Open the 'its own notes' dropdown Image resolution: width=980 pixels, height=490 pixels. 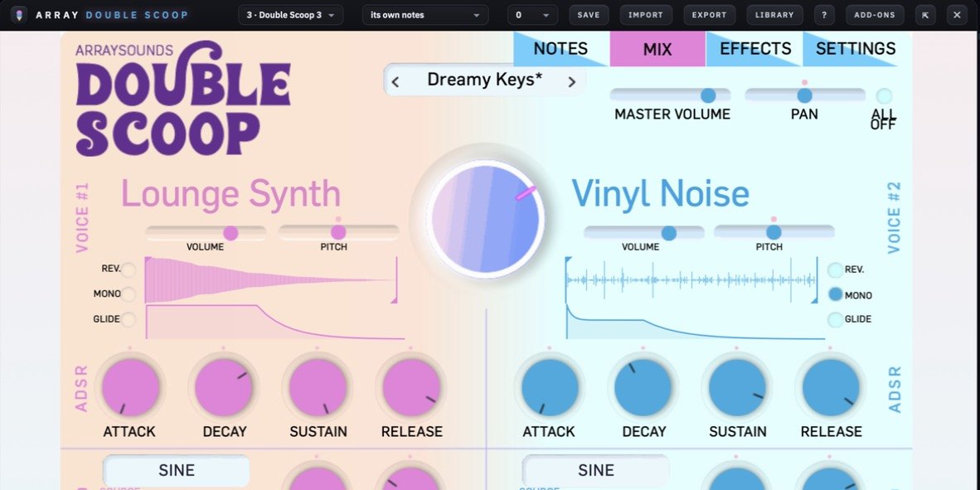coord(425,15)
